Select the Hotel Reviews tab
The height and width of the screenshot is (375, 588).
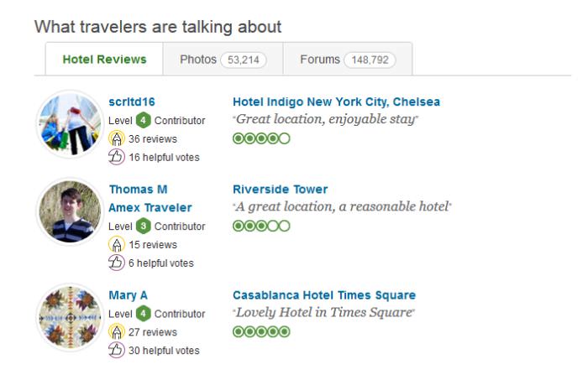coord(105,60)
